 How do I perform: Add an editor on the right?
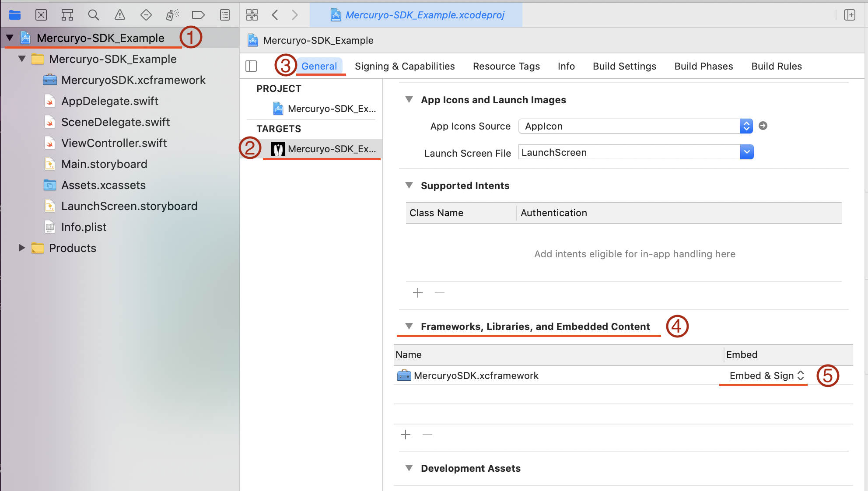point(849,15)
